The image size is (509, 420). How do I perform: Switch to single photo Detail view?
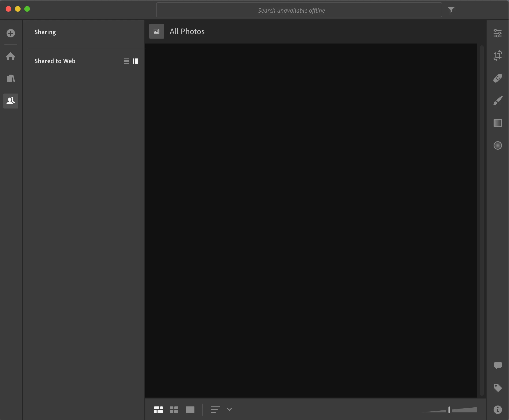pos(190,410)
